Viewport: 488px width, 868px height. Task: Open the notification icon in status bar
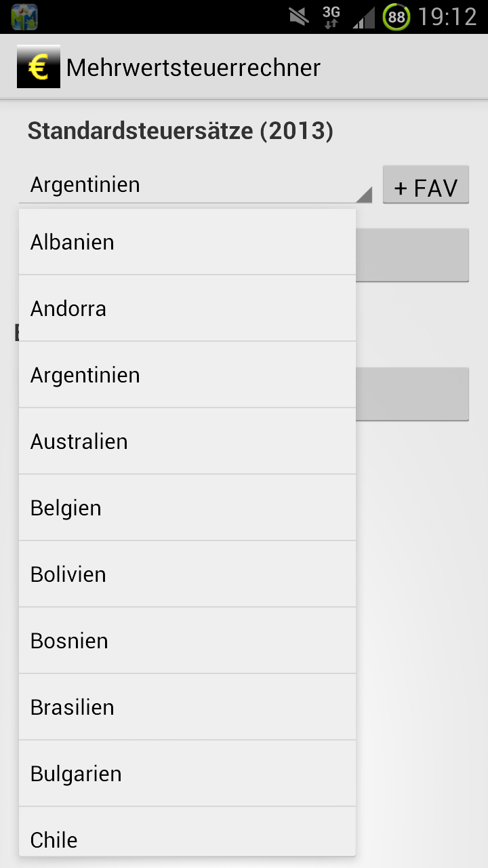(24, 17)
